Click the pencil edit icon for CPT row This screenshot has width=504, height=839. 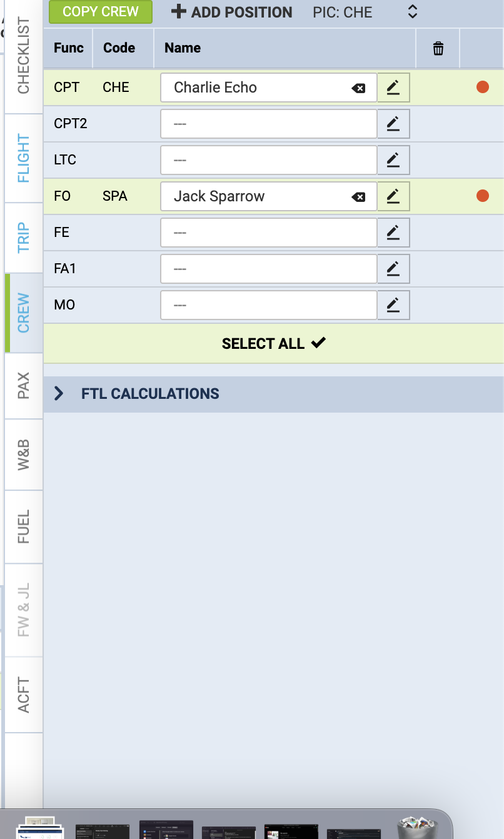point(393,88)
